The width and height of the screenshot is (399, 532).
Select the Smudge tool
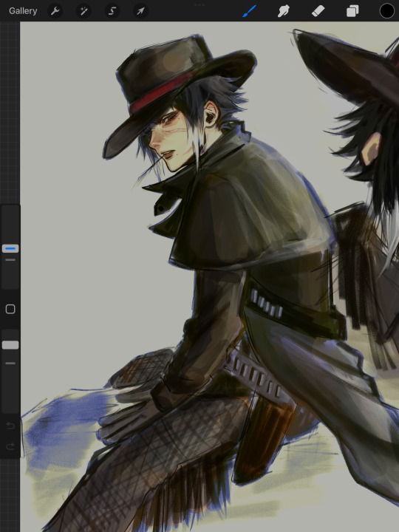283,11
